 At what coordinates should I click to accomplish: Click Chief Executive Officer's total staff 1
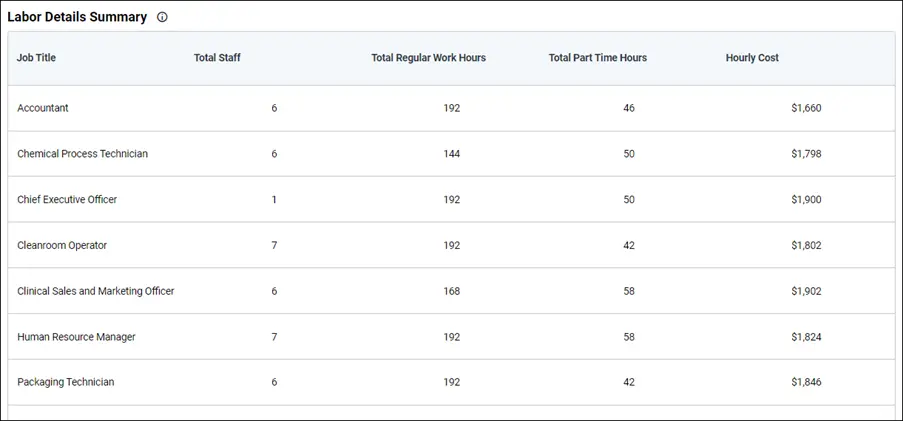(x=274, y=199)
